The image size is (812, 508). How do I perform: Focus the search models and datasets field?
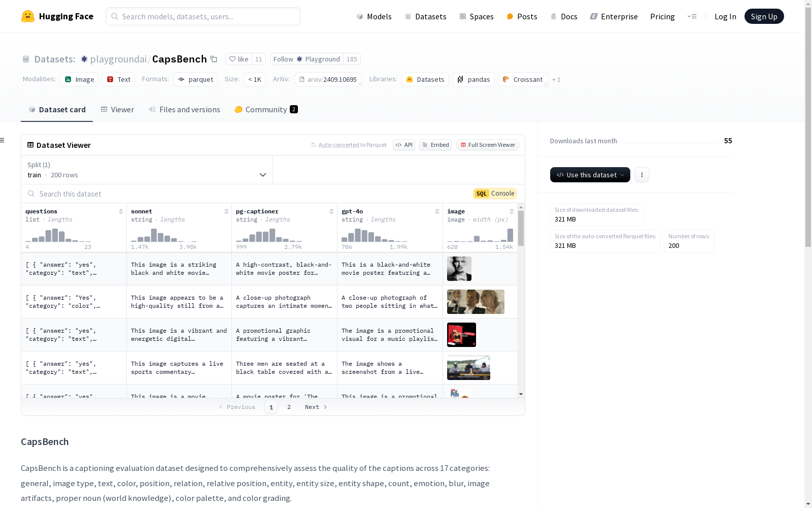pyautogui.click(x=203, y=16)
